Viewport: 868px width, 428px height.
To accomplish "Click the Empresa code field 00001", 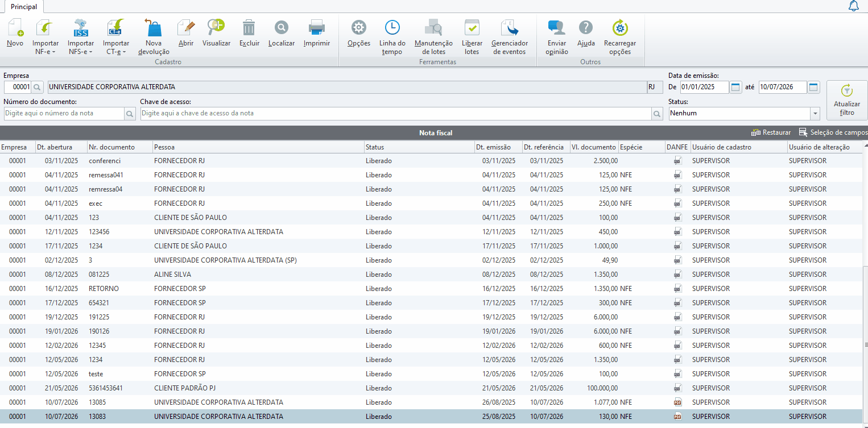I will tap(18, 88).
